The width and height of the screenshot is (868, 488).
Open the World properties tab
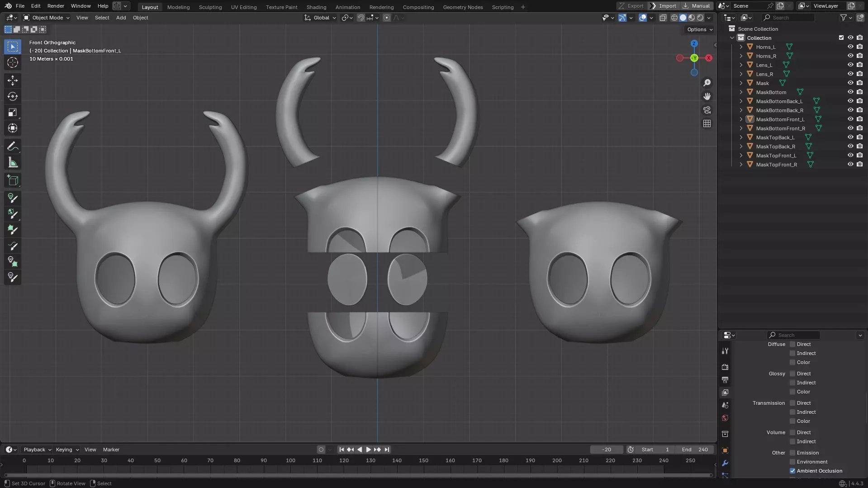(725, 418)
